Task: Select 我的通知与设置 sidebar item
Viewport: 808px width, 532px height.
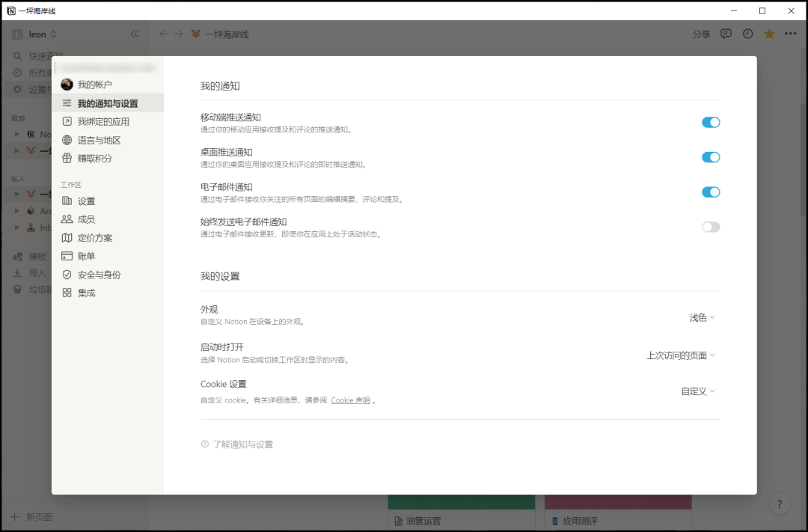Action: (x=108, y=103)
